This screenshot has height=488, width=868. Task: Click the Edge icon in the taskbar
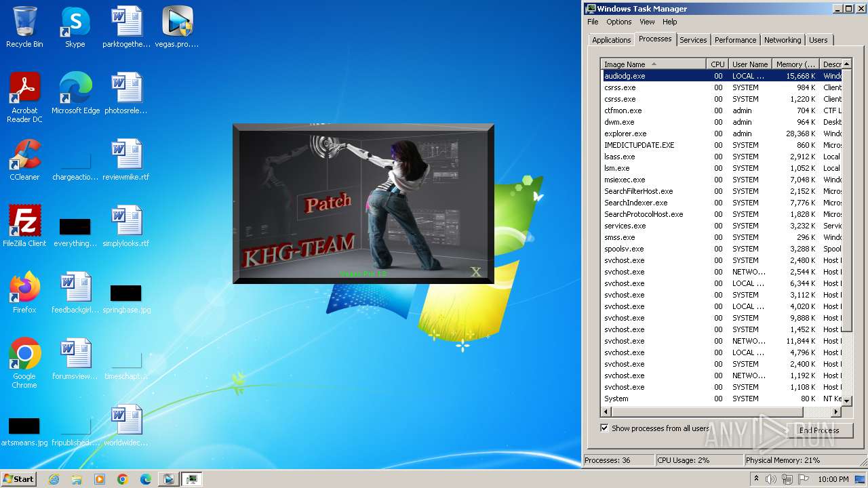pyautogui.click(x=146, y=479)
